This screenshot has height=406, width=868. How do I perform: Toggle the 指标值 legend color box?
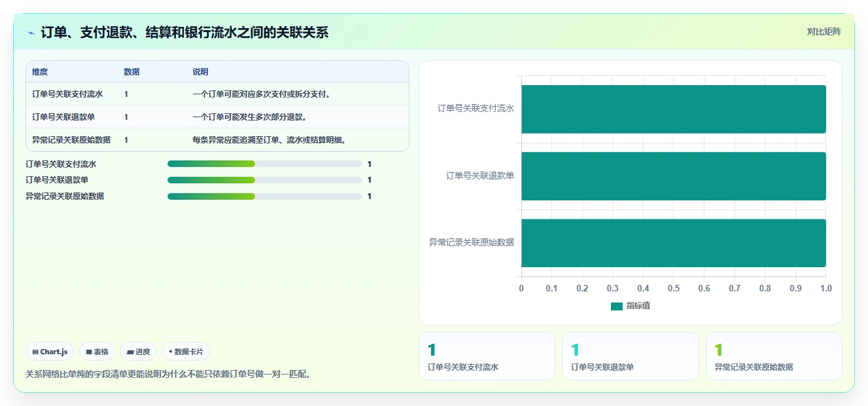click(x=617, y=306)
